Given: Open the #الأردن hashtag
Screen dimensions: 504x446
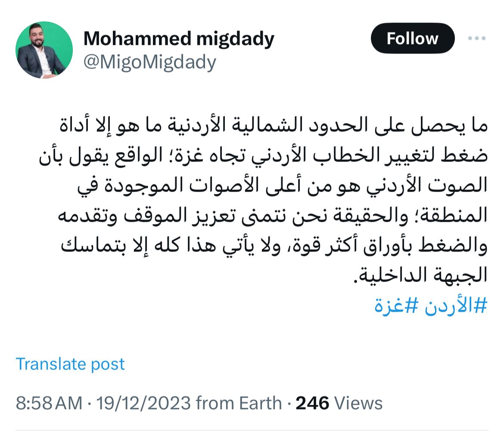Looking at the screenshot, I should [x=456, y=305].
